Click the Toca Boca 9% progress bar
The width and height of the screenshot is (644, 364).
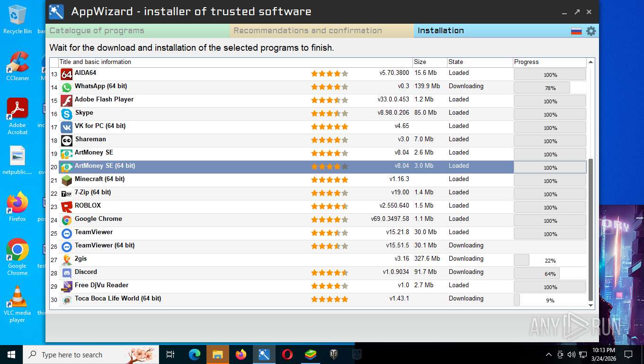click(550, 300)
